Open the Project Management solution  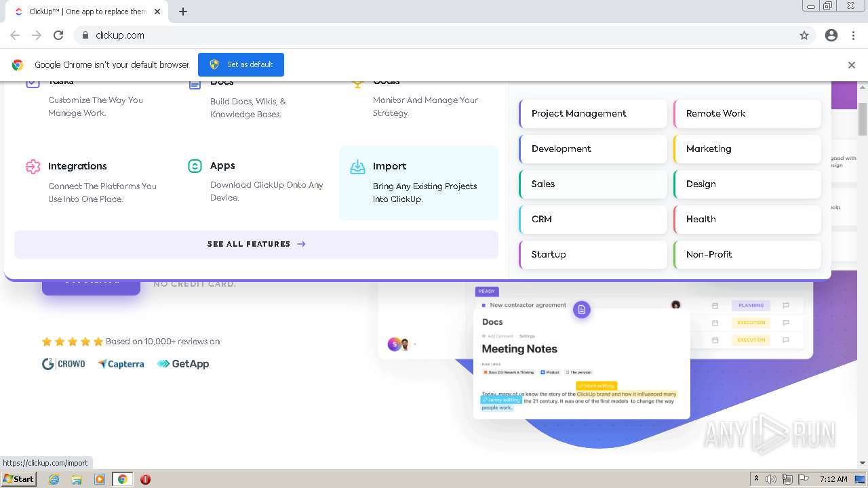tap(593, 113)
